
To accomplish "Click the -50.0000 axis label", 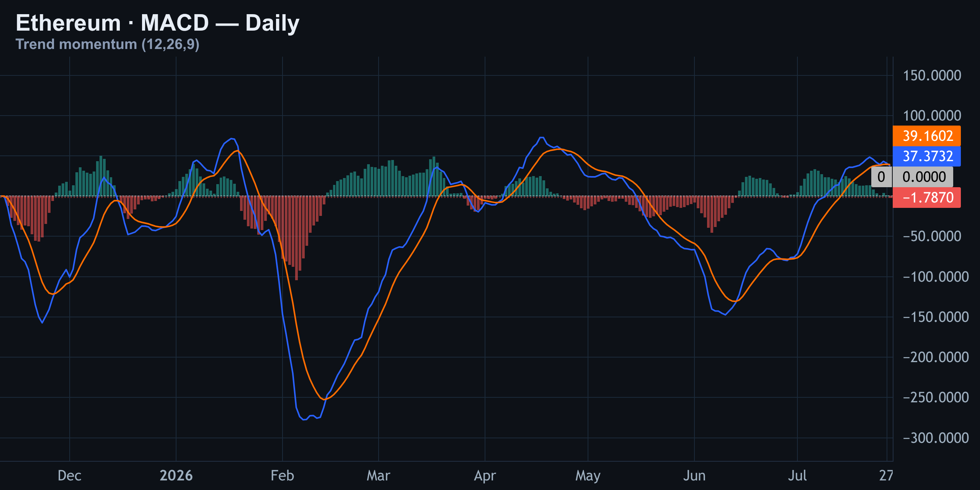I will (932, 236).
